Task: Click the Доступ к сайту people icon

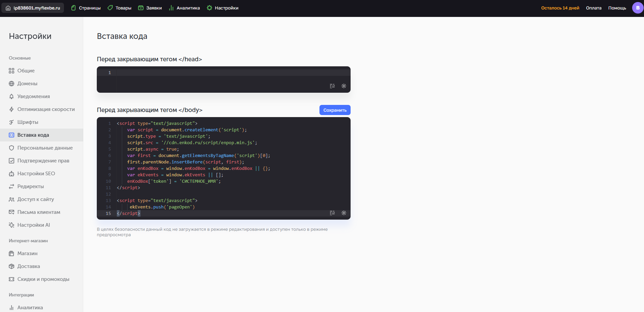Action: pos(12,199)
